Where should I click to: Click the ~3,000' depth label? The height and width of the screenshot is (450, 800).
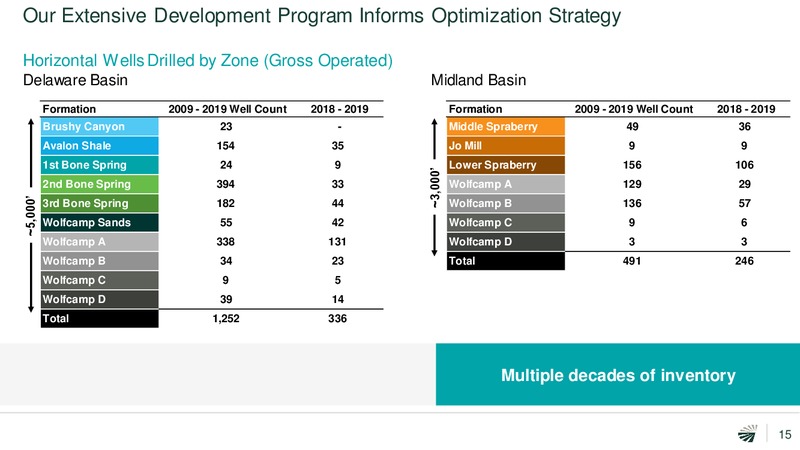click(x=435, y=188)
